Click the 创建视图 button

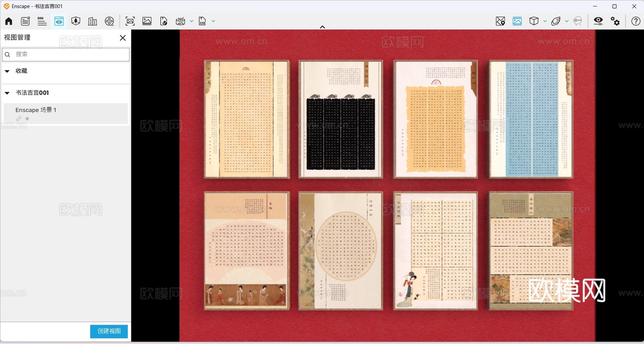tap(109, 331)
